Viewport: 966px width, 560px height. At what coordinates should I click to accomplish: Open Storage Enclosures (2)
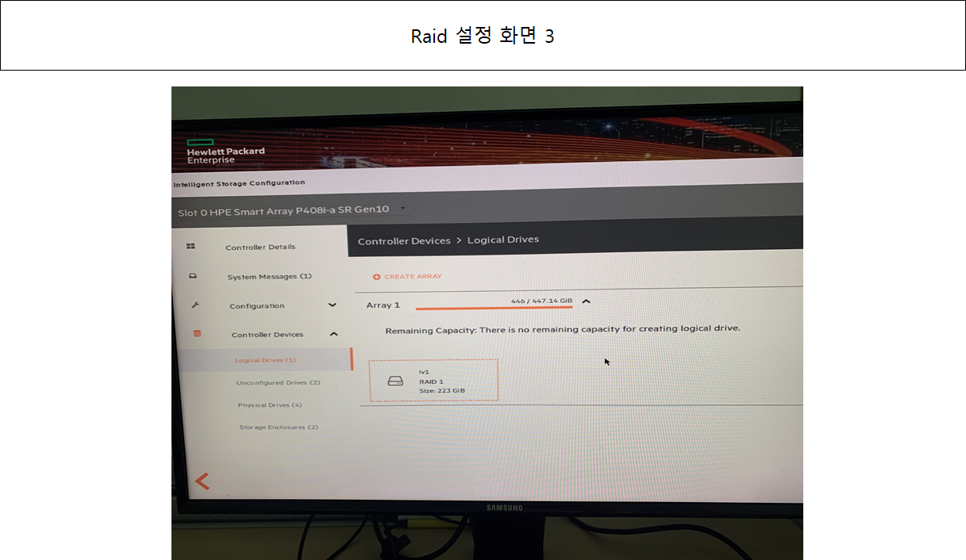click(279, 427)
